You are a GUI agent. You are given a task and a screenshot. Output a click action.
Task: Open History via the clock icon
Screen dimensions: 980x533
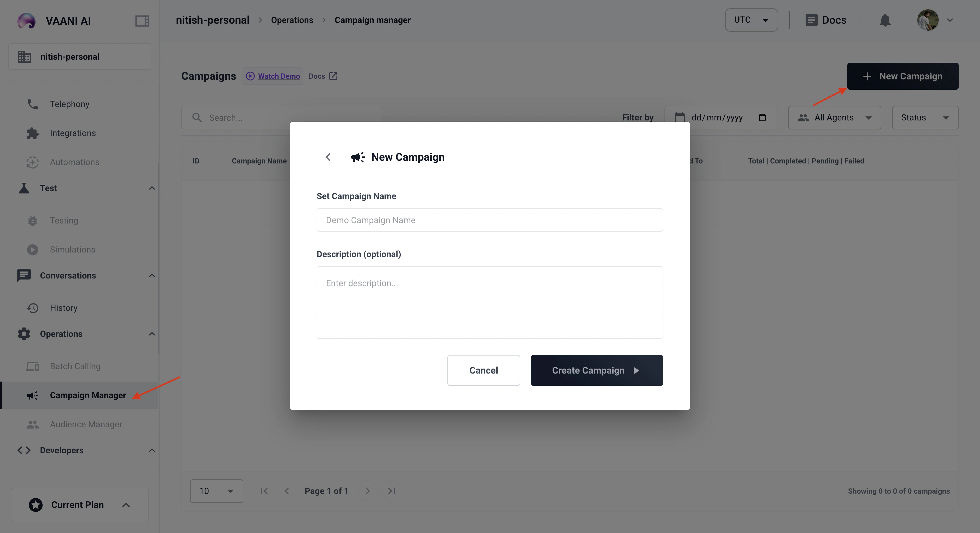pyautogui.click(x=32, y=308)
